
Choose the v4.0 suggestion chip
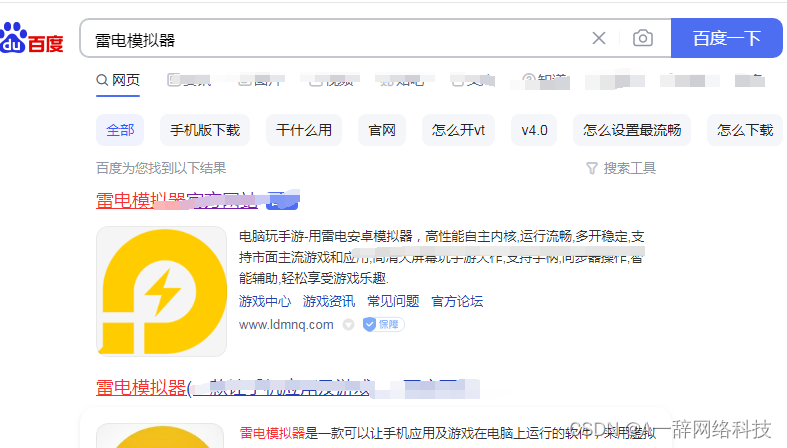[534, 130]
